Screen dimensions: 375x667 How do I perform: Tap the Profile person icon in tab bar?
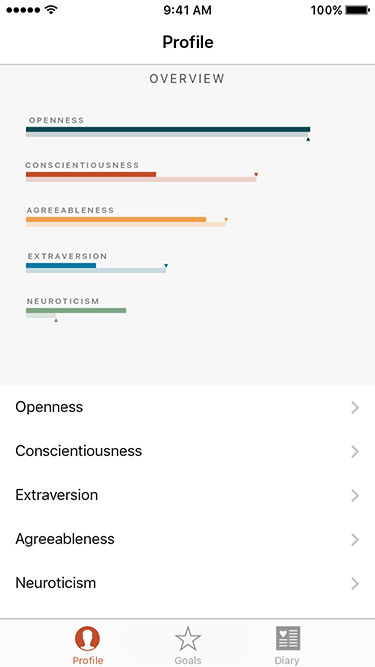(x=87, y=638)
